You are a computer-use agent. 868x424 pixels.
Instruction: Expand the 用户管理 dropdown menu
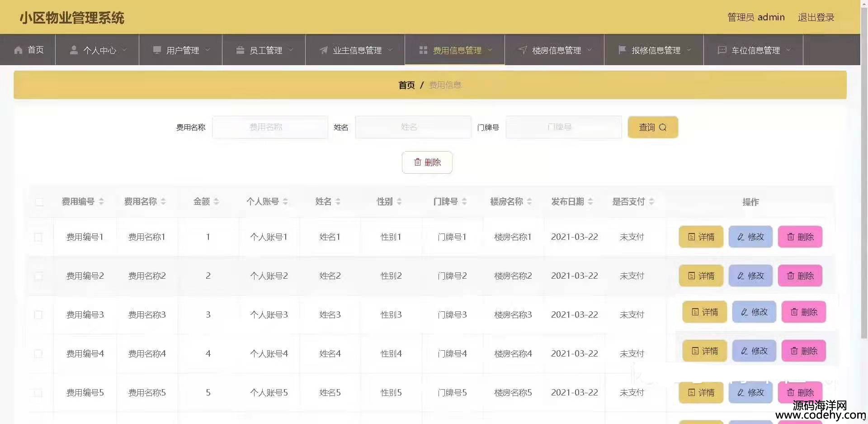208,50
